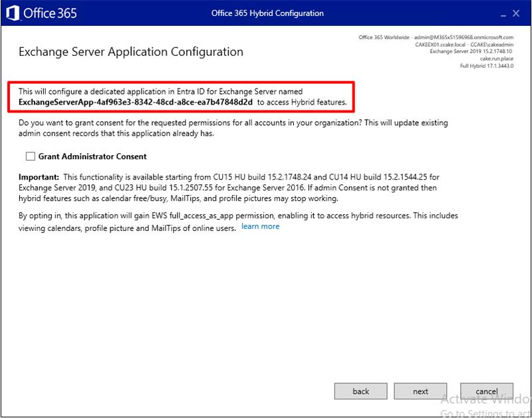Click the EWS full_access_as_app permission text
This screenshot has width=532, height=418.
click(x=213, y=216)
